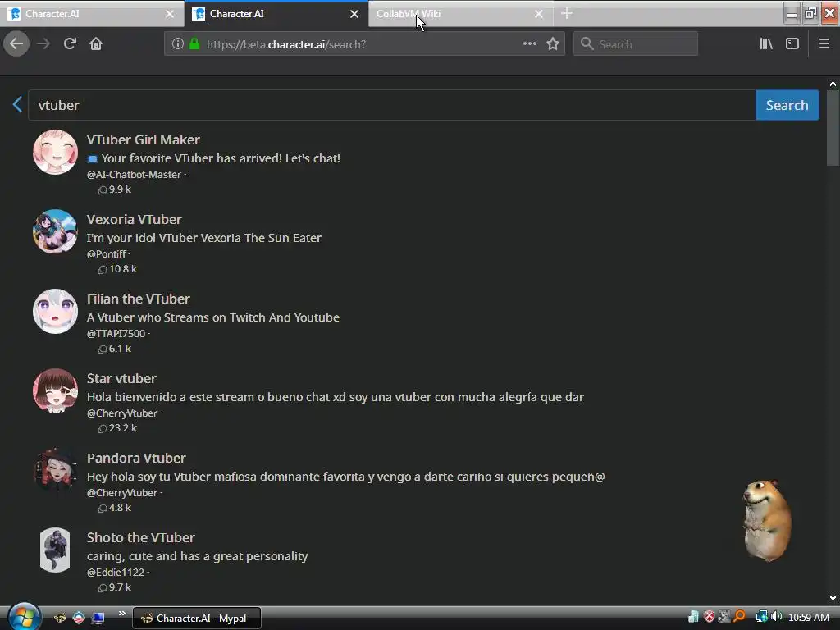Open VTuber Girl Maker character

143,139
